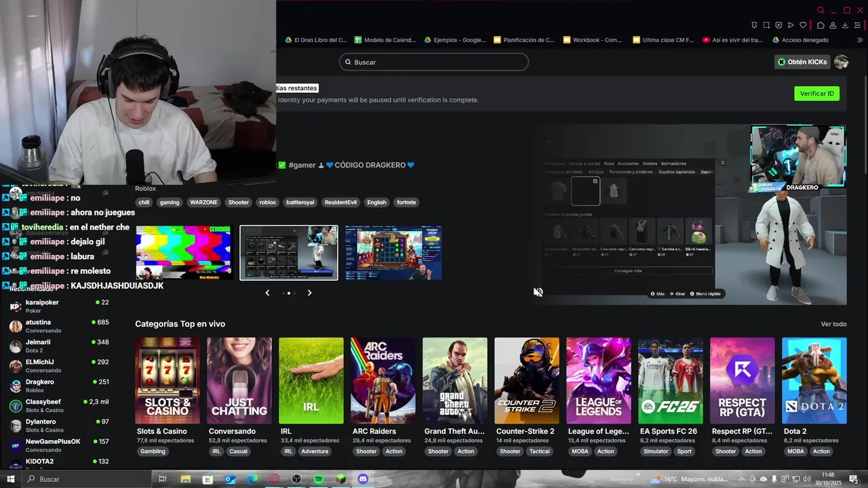Viewport: 868px width, 488px height.
Task: Click the ad blocker shield icon
Action: tap(778, 25)
